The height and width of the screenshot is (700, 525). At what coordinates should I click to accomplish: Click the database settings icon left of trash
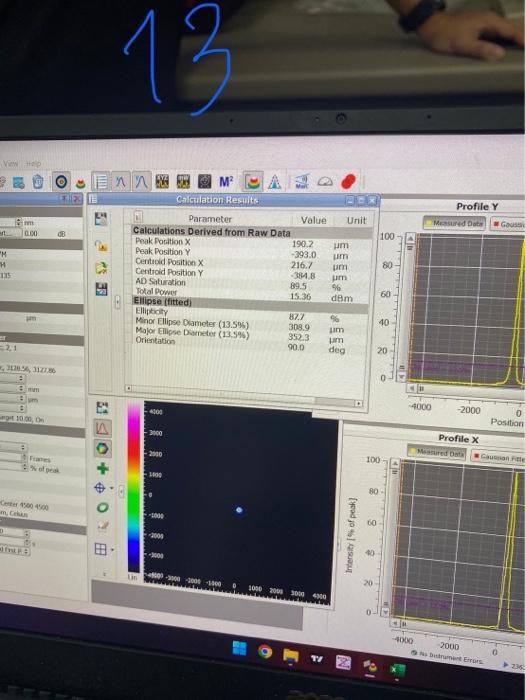(x=19, y=182)
